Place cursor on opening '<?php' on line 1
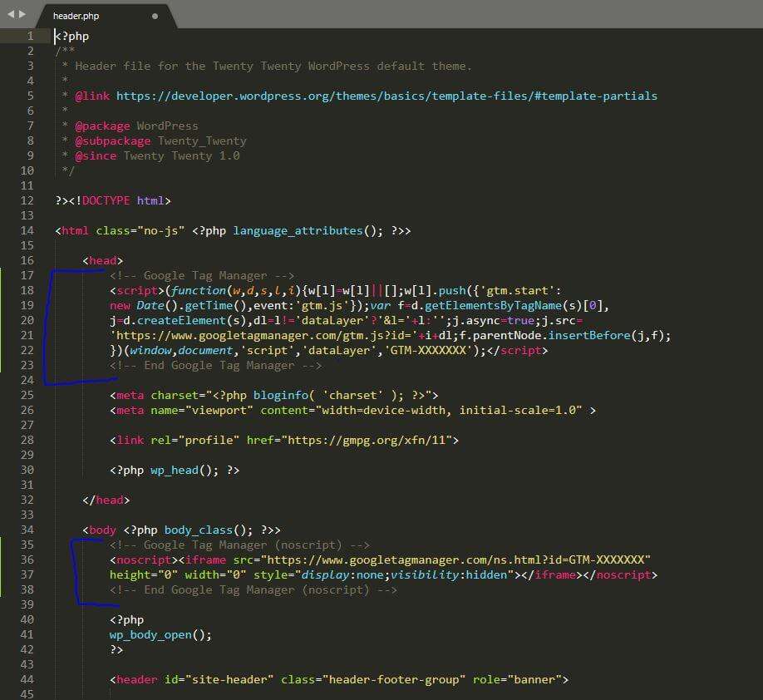The width and height of the screenshot is (763, 700). 71,36
